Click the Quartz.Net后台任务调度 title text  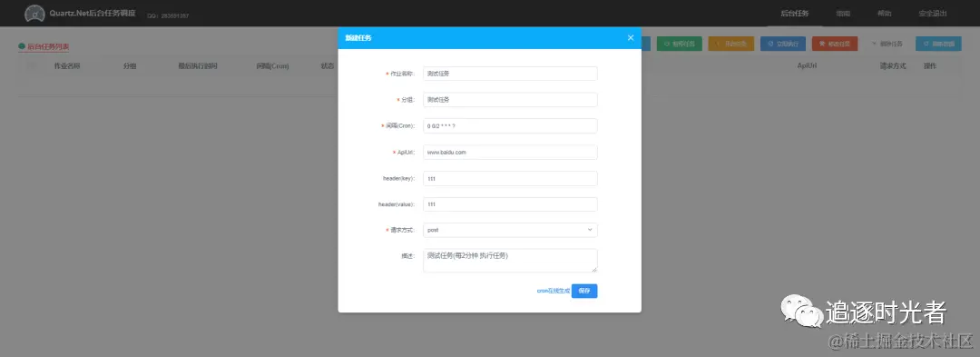click(93, 13)
